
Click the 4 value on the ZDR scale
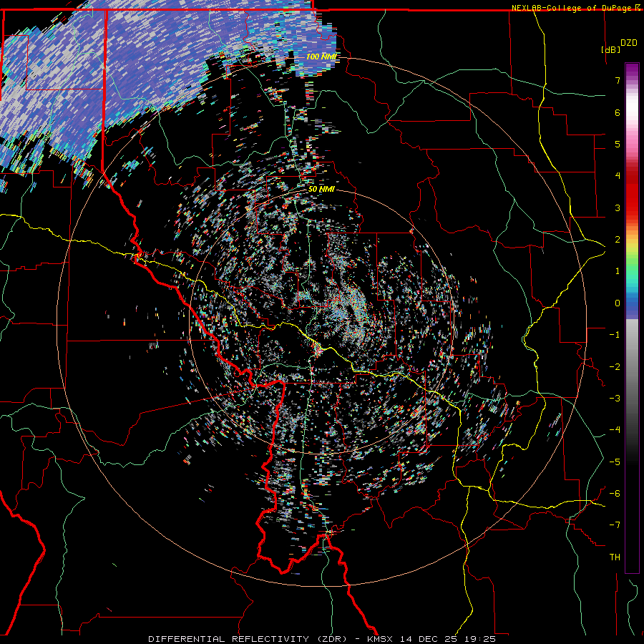point(618,175)
